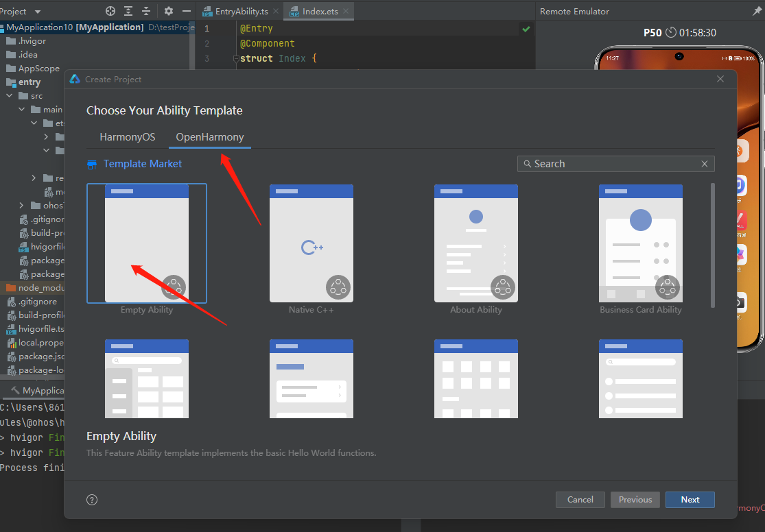
Task: Collapse the ets folder chevron
Action: 34,123
